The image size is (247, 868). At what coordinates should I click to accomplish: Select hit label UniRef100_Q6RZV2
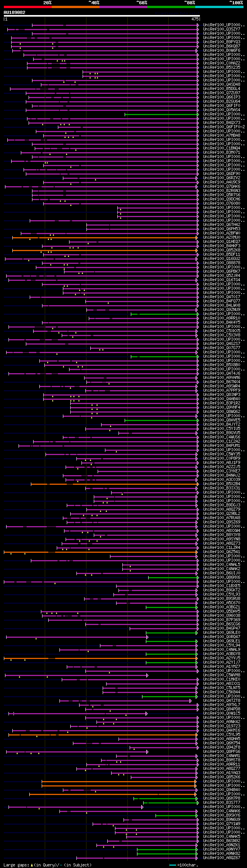[x=222, y=178]
